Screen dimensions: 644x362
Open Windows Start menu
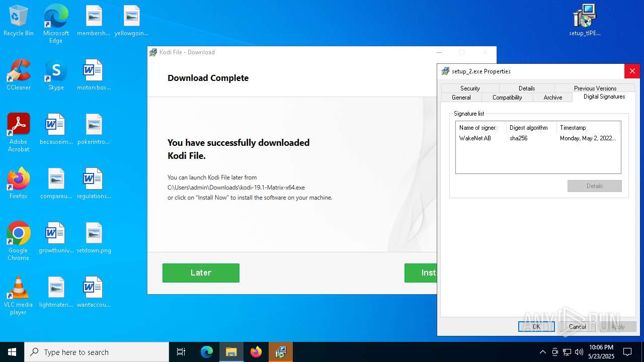[x=12, y=352]
